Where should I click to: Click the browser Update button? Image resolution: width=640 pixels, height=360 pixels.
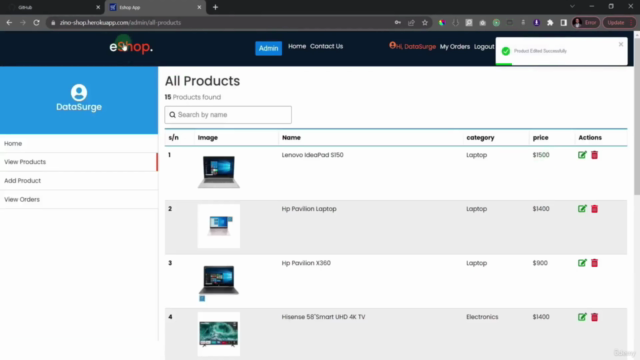(x=616, y=23)
